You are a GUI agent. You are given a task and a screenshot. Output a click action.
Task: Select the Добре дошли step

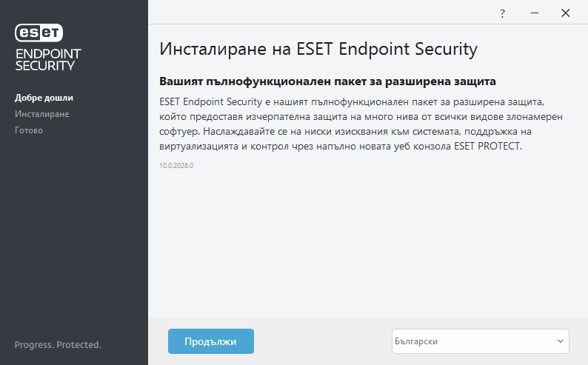point(44,98)
